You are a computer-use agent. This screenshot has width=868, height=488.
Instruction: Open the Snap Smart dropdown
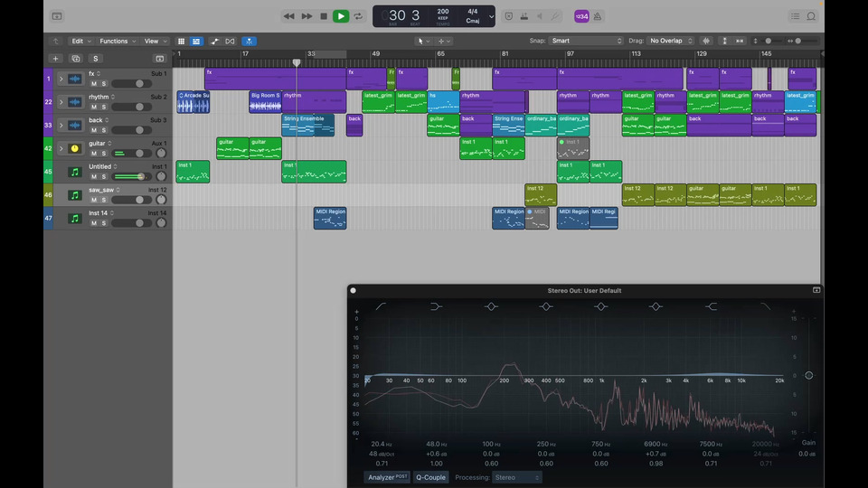pos(587,41)
